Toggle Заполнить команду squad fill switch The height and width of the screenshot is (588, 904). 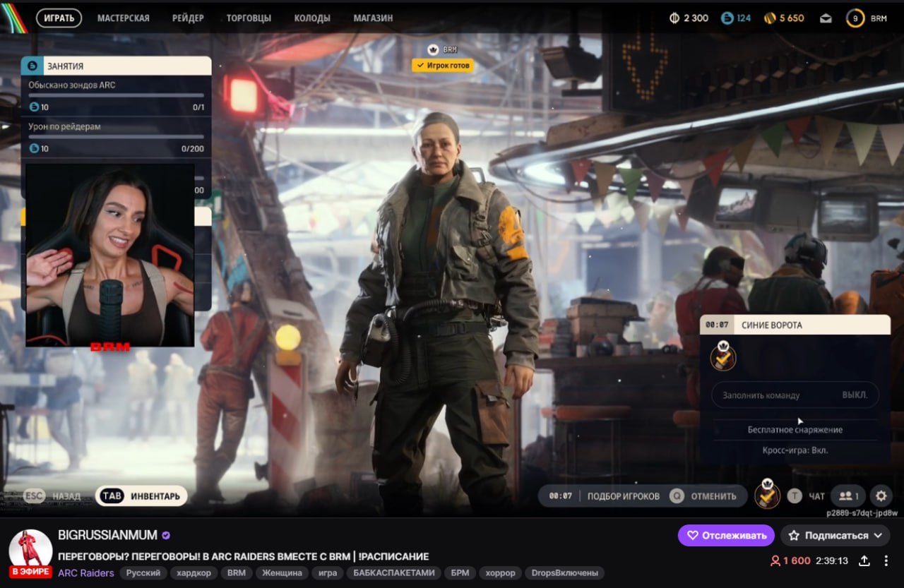click(x=795, y=395)
